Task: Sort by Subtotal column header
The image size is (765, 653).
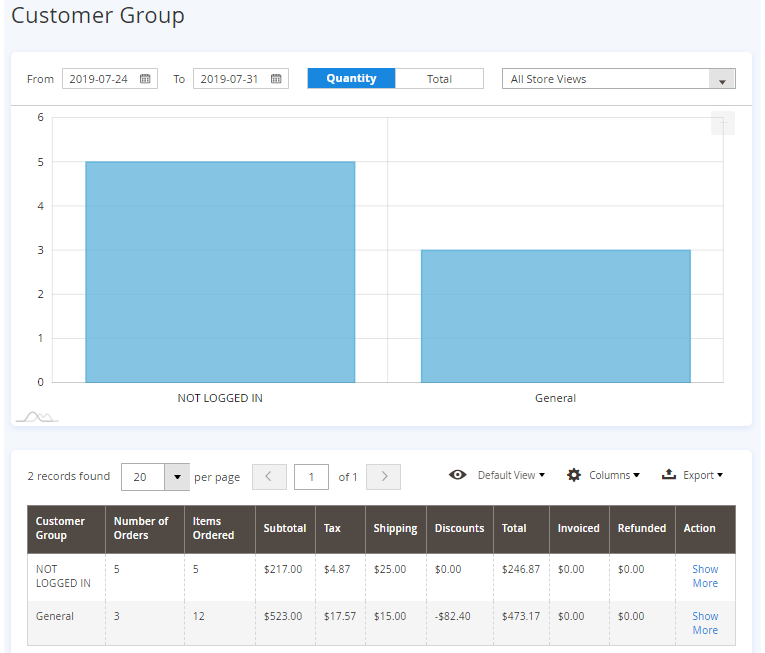Action: coord(285,528)
